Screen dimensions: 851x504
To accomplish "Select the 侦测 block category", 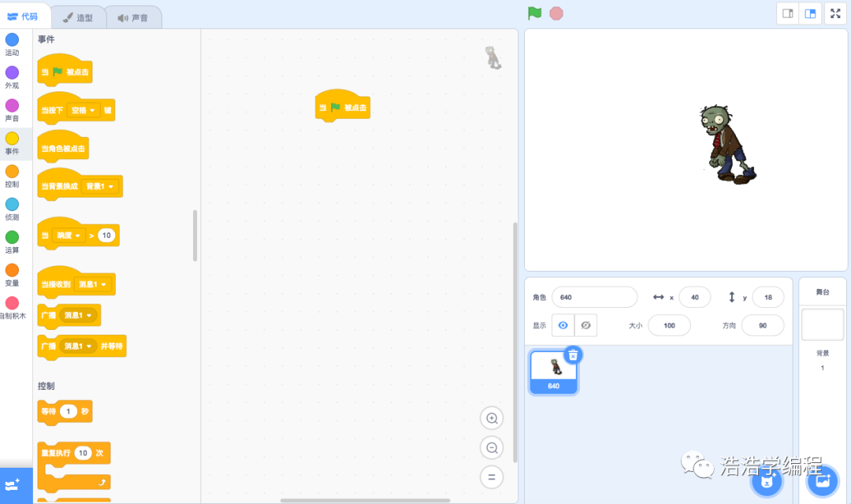I will (12, 209).
